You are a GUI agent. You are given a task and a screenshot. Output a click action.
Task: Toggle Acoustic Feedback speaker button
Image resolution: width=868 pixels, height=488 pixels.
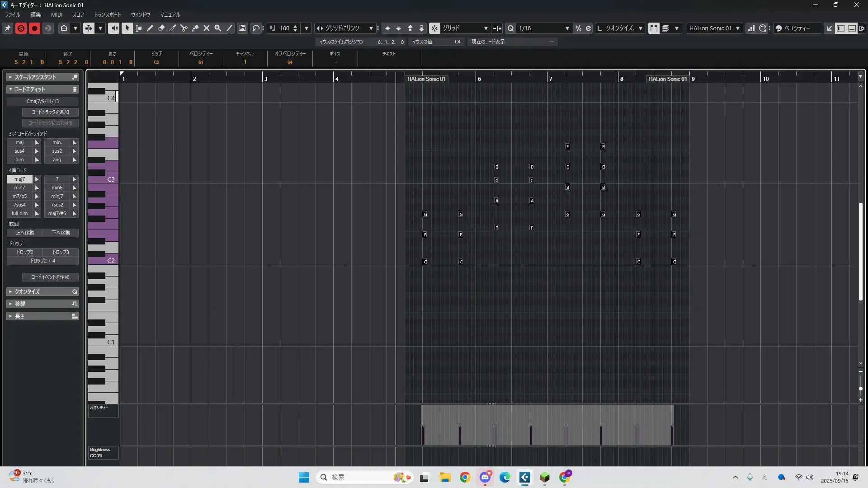(x=113, y=28)
